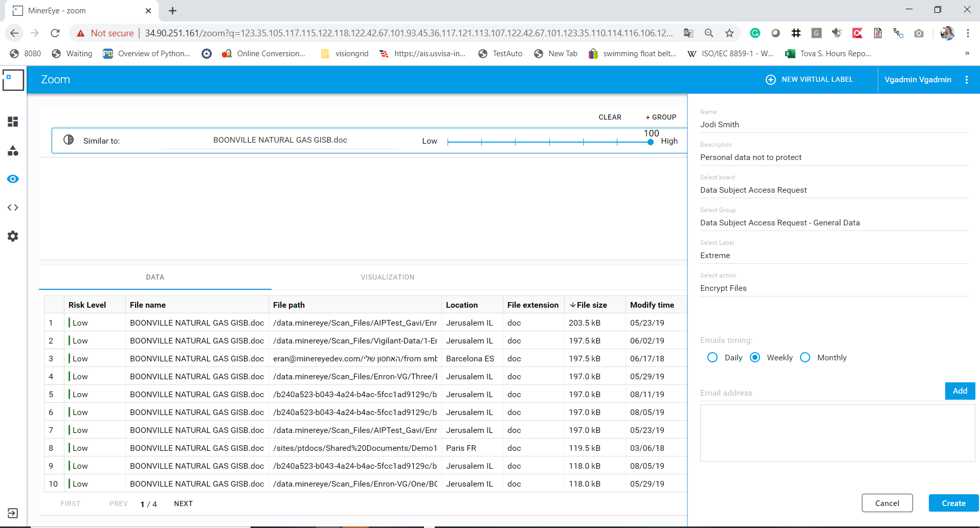Click the Create button
The width and height of the screenshot is (980, 528).
click(x=953, y=503)
